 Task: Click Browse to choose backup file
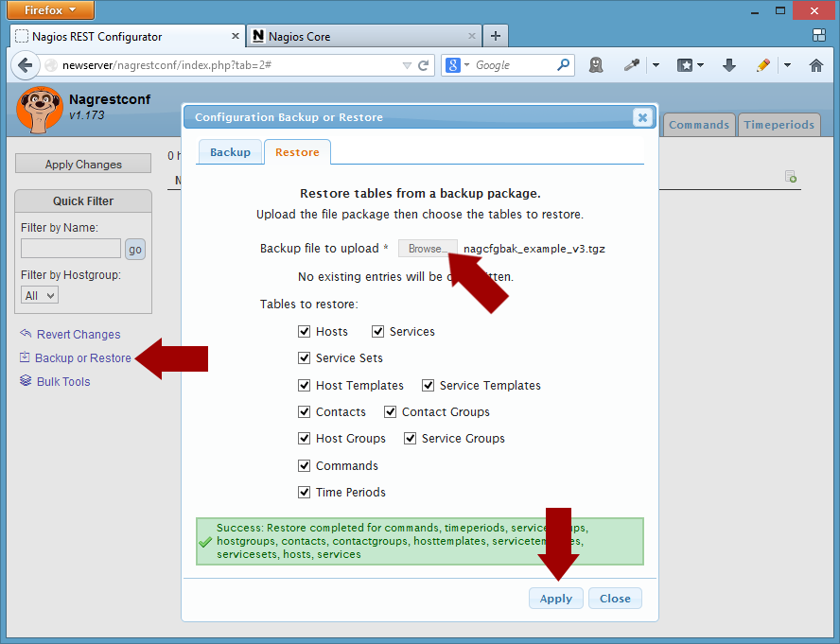428,249
